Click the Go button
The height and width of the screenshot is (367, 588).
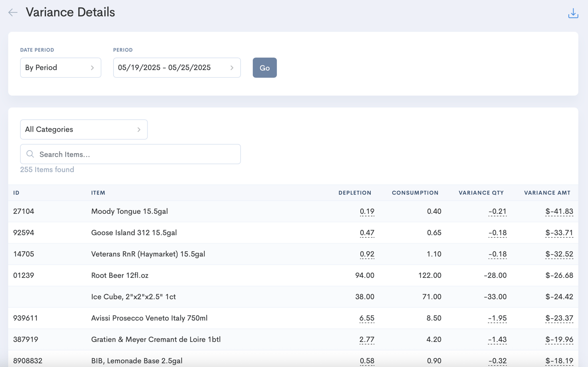[265, 68]
